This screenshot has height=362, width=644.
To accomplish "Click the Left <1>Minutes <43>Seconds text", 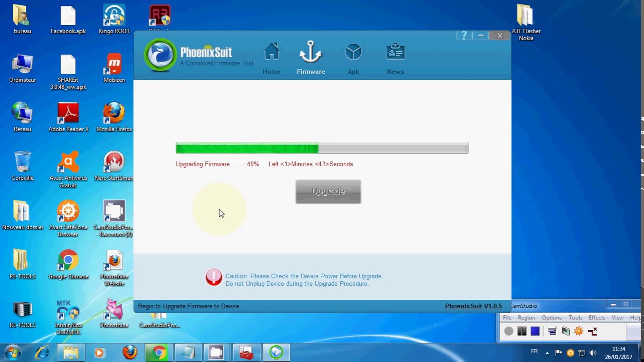I will [310, 164].
